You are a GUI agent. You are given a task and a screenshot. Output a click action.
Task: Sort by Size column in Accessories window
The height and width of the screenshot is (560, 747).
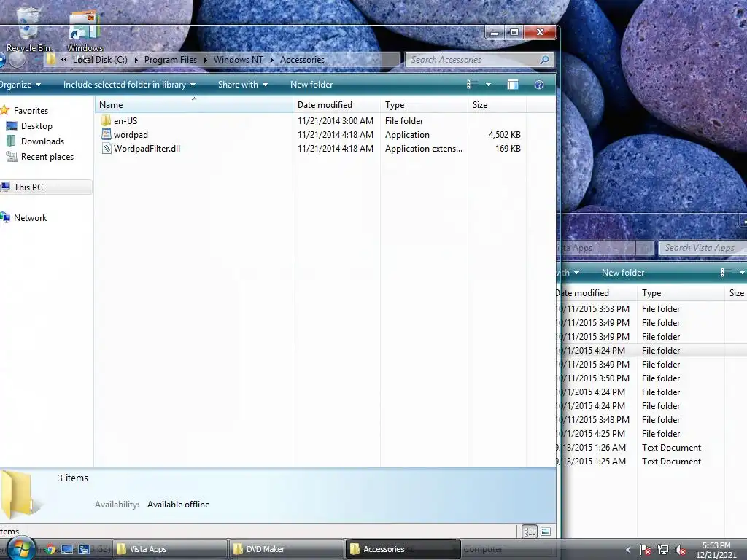[x=498, y=105]
